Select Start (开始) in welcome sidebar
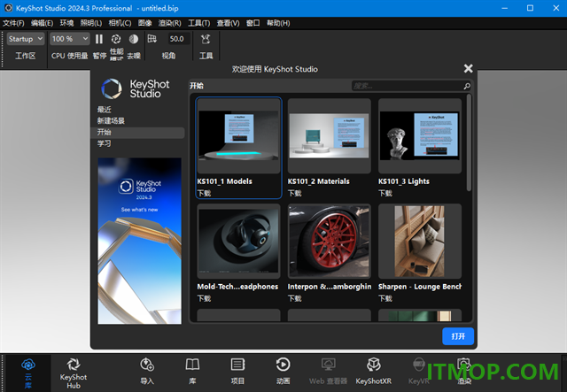The image size is (567, 392). (x=137, y=132)
